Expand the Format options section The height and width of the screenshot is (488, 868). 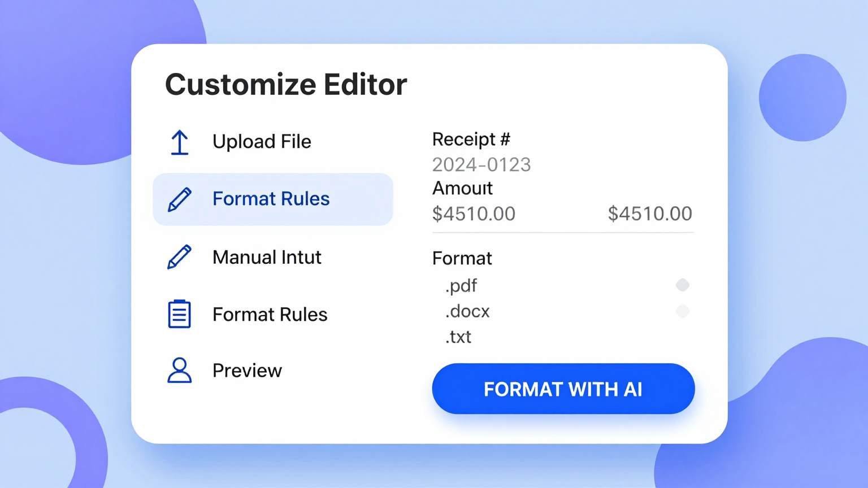462,258
